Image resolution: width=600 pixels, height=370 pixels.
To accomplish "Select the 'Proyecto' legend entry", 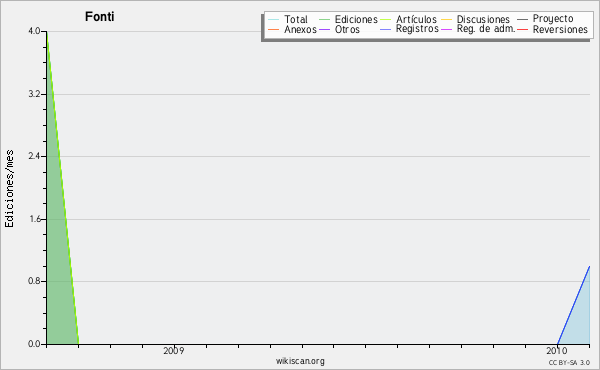I will (x=553, y=19).
